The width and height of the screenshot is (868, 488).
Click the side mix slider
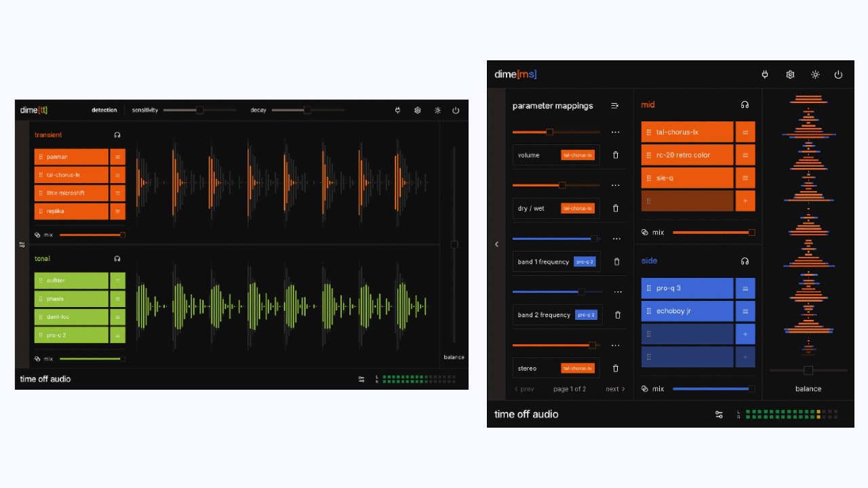point(714,389)
